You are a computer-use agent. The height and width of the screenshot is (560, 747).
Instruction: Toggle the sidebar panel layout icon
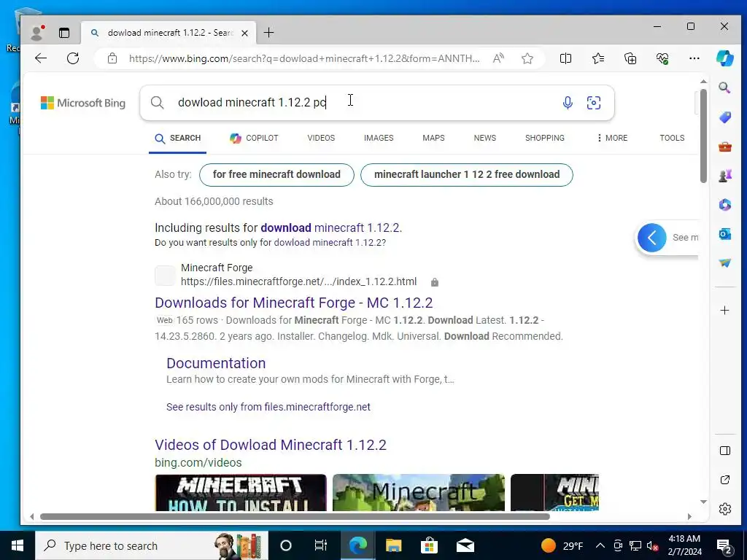[x=724, y=451]
